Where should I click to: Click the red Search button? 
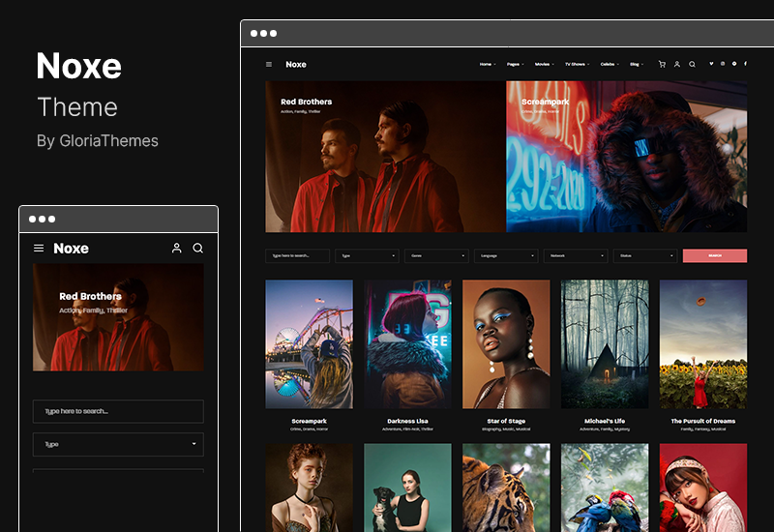point(715,255)
